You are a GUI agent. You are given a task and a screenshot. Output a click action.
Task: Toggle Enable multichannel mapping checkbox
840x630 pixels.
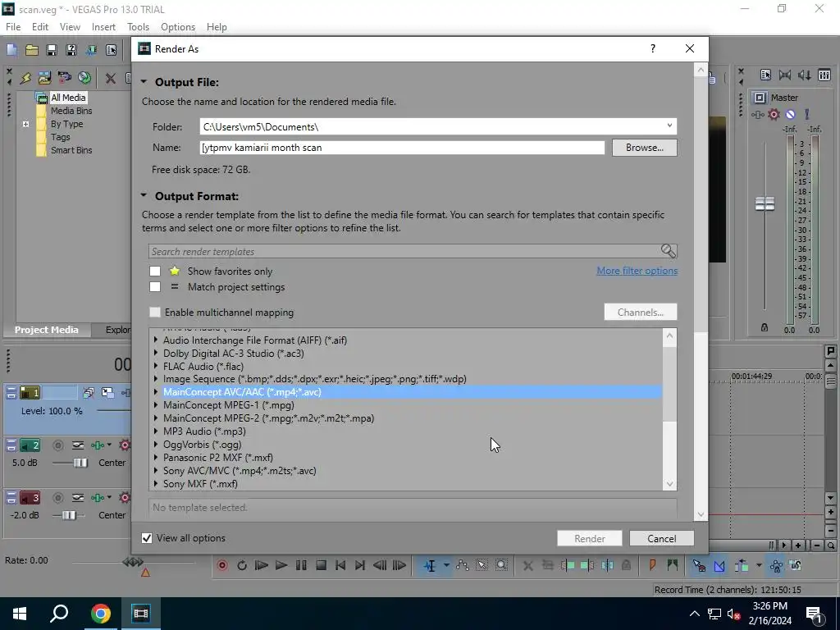click(155, 312)
